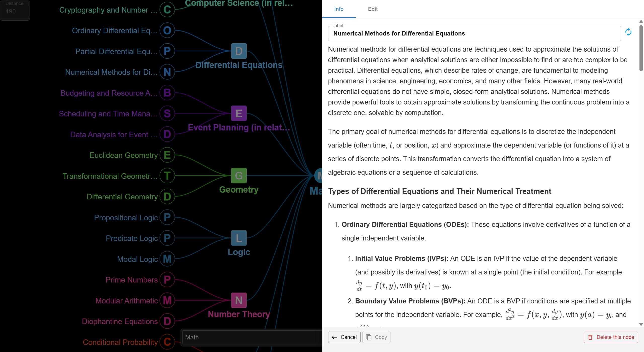Click the Euclidean Geometry circle E node
The image size is (644, 352).
pyautogui.click(x=167, y=155)
